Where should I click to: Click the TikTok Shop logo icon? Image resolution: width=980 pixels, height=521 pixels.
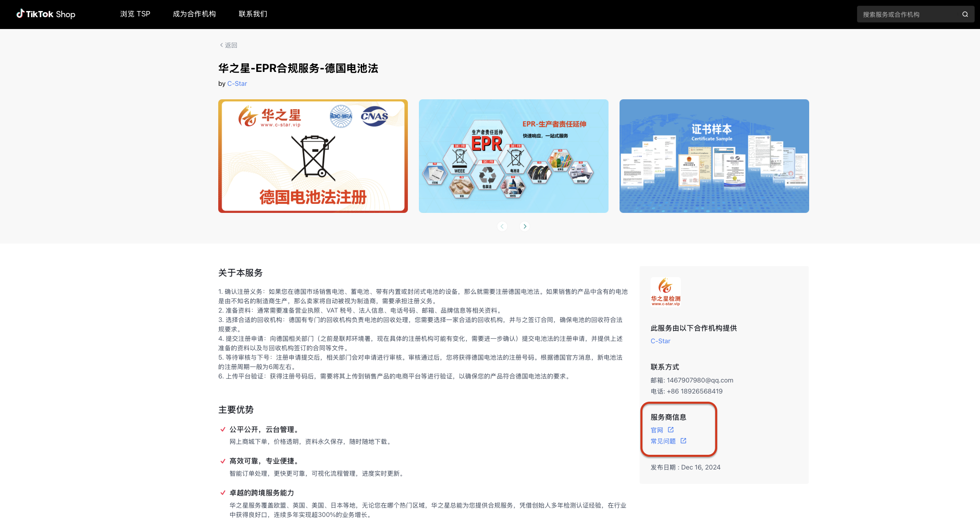pyautogui.click(x=20, y=14)
